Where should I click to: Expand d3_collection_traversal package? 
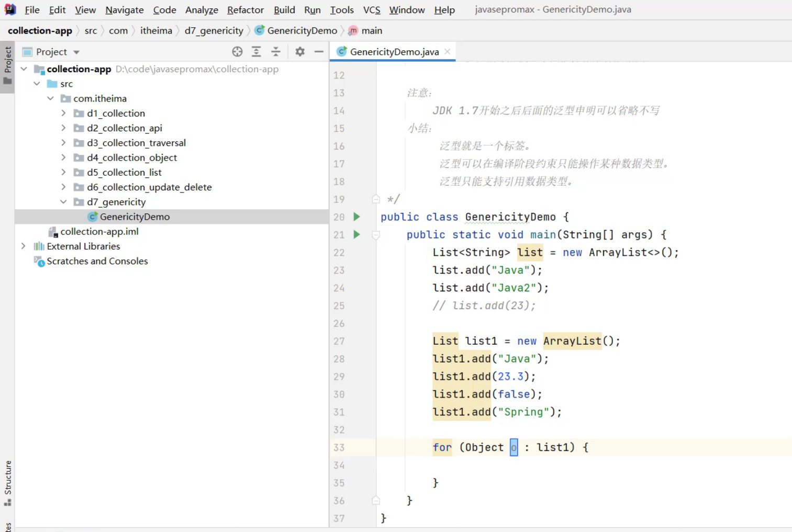pyautogui.click(x=63, y=142)
